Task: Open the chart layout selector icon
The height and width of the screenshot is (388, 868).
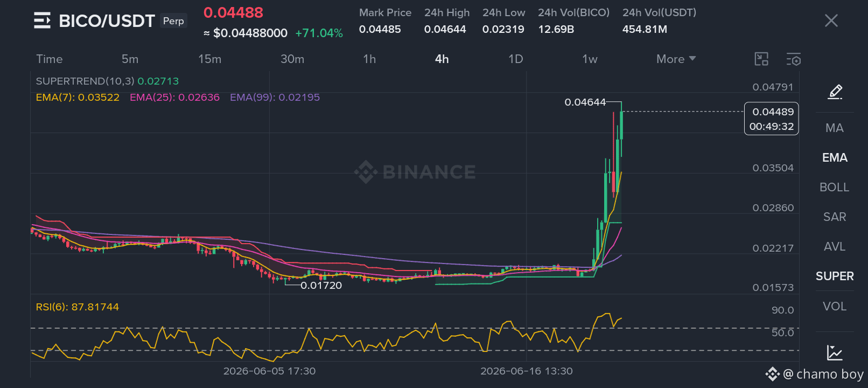Action: pos(761,59)
